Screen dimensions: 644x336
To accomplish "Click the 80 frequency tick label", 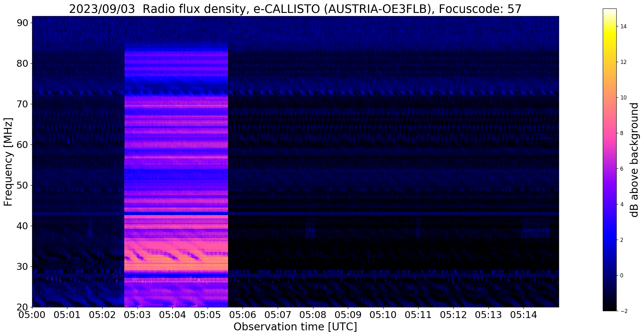I will (22, 63).
